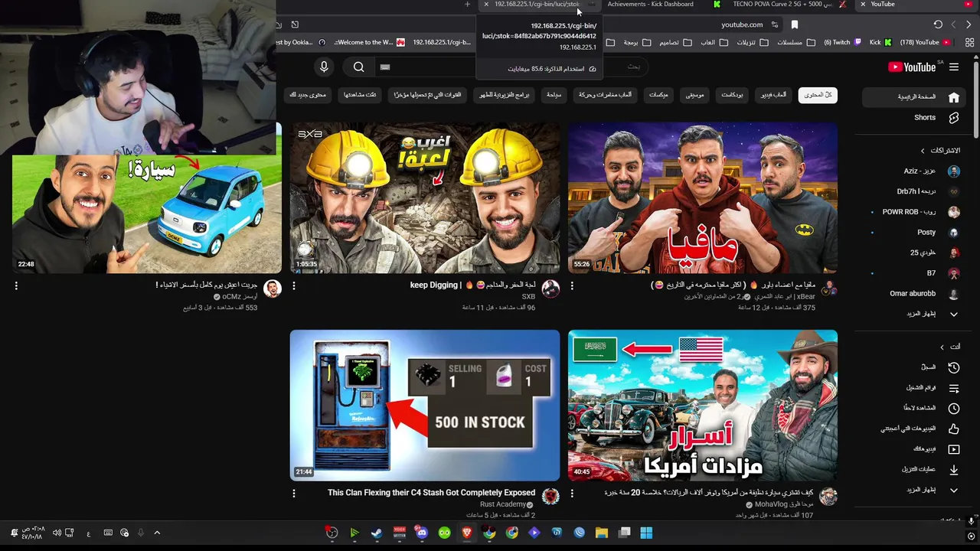Open This Clan Flexing their C4 Stash title

(431, 493)
